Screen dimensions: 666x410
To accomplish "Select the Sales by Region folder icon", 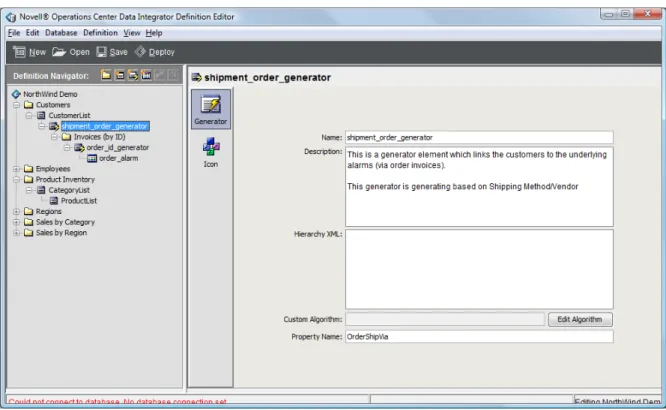I will (x=28, y=232).
